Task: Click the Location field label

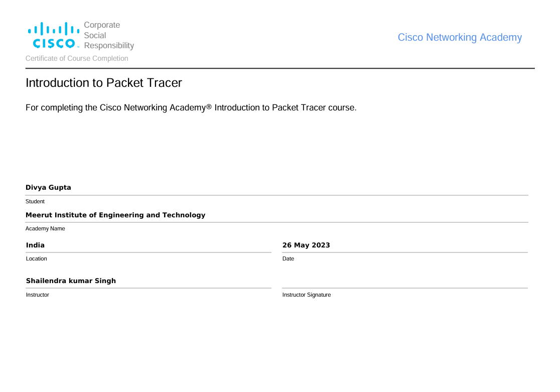Action: 36,258
